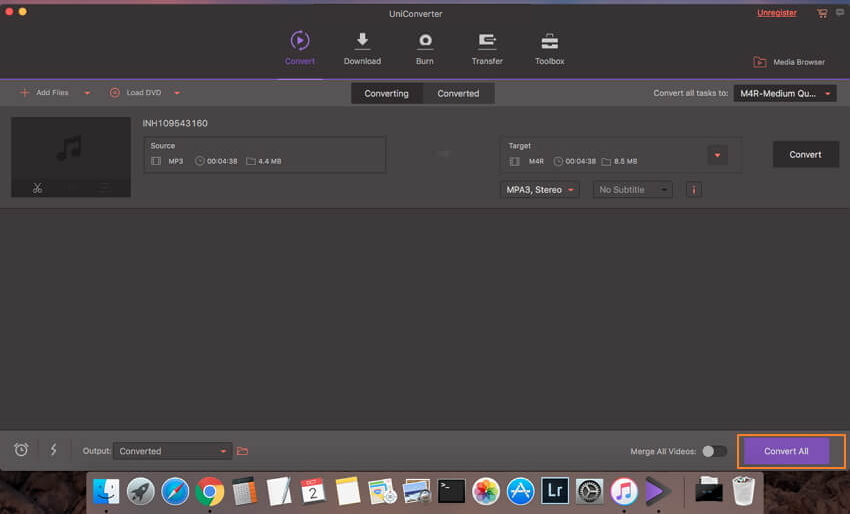Click the schedule alarm clock icon
Viewport: 850px width, 514px height.
tap(21, 449)
